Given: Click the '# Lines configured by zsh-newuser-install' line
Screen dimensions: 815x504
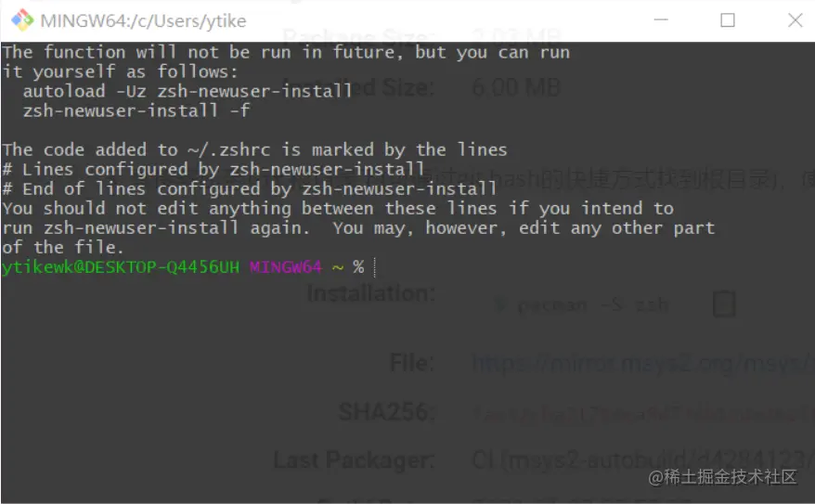Looking at the screenshot, I should pos(213,169).
